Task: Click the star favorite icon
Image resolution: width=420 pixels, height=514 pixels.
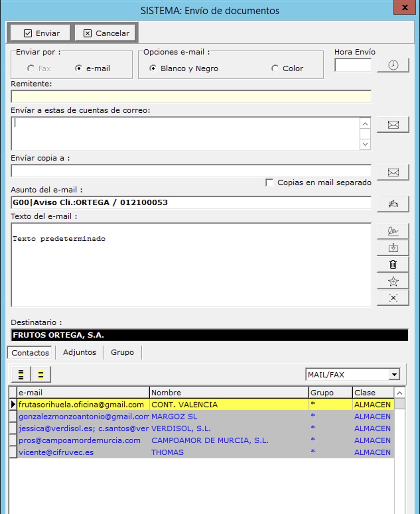Action: [393, 281]
